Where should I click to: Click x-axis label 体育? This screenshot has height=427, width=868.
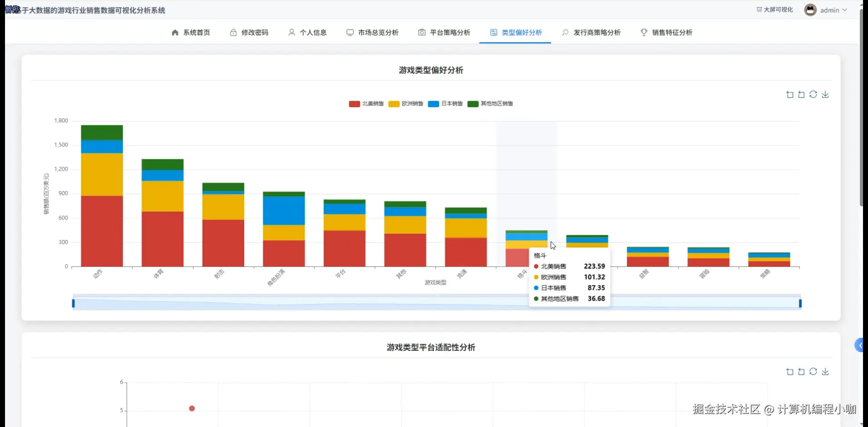pyautogui.click(x=158, y=274)
